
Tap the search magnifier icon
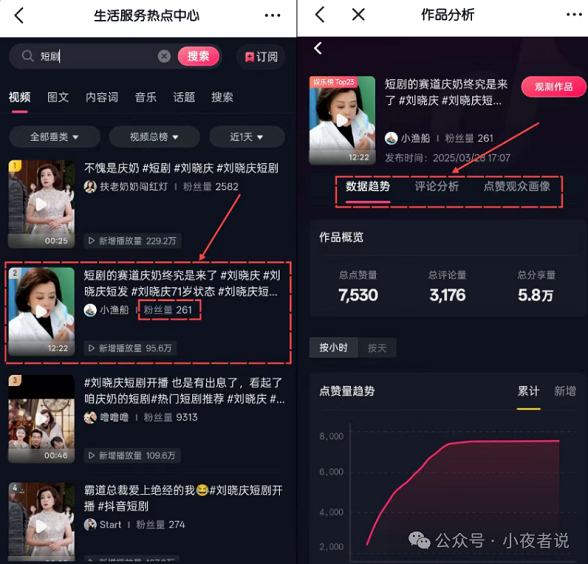point(27,56)
